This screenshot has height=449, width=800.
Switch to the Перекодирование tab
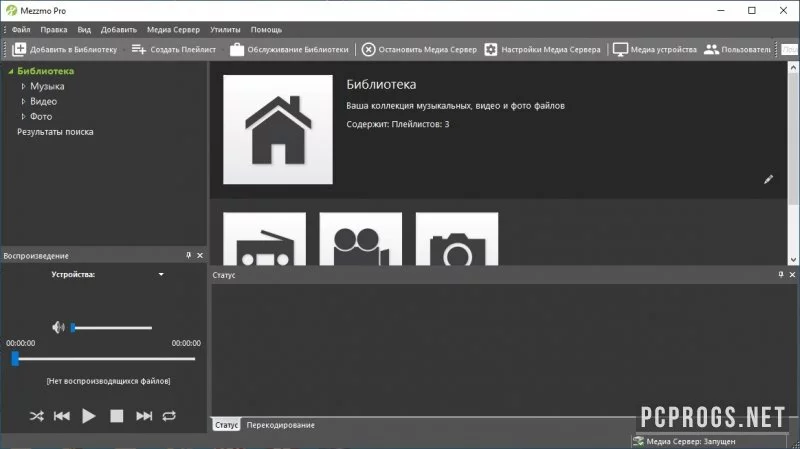tap(281, 425)
